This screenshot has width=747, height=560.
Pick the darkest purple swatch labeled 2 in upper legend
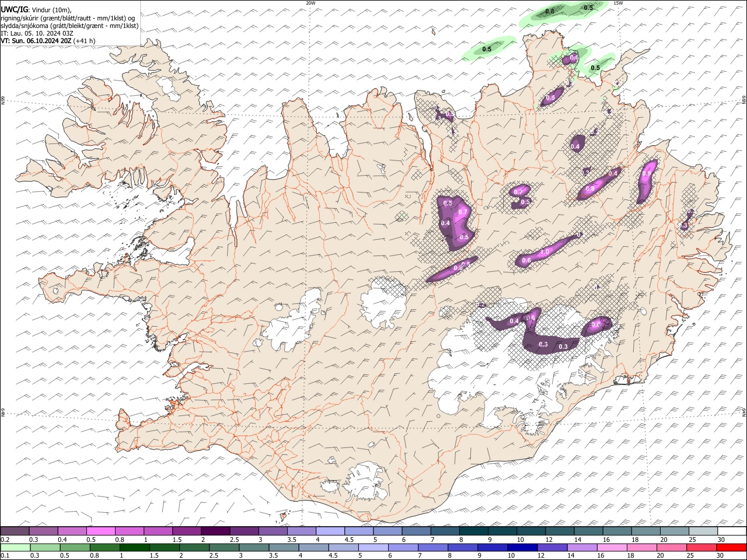[x=215, y=531]
